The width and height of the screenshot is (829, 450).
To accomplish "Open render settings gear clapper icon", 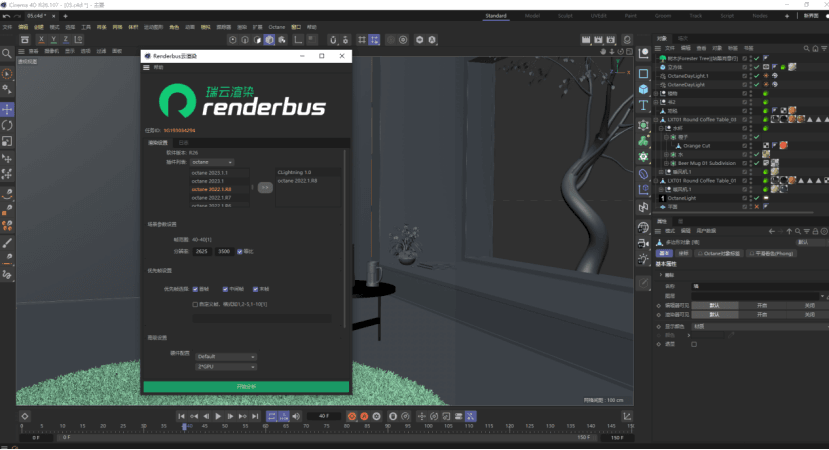I will (x=611, y=40).
